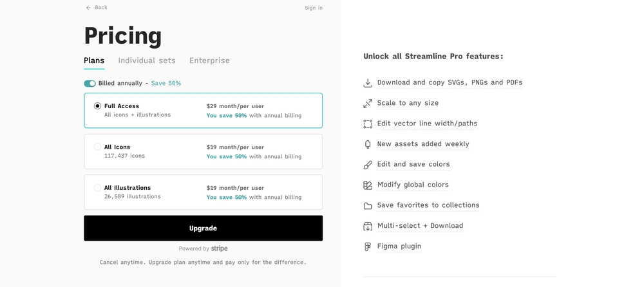Click the download arrow icon beside SVGs, PNGs
The image size is (644, 287).
368,83
